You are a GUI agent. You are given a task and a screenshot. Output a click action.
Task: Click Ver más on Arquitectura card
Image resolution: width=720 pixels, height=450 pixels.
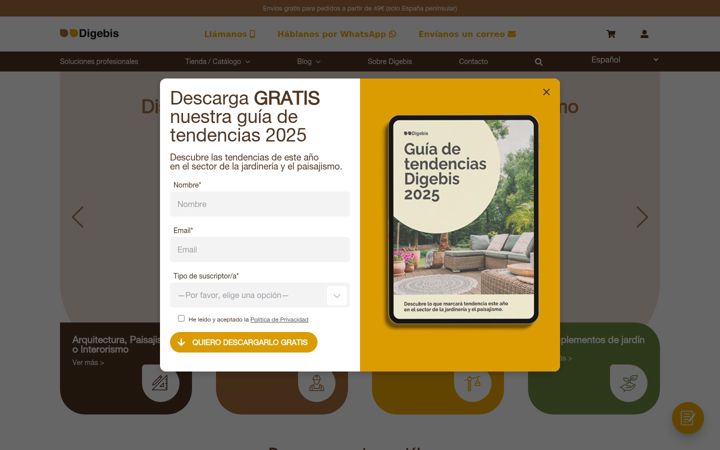click(x=88, y=363)
